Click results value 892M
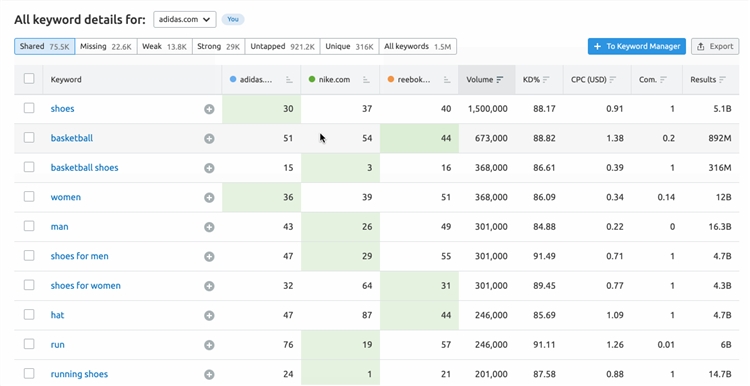 [x=719, y=138]
